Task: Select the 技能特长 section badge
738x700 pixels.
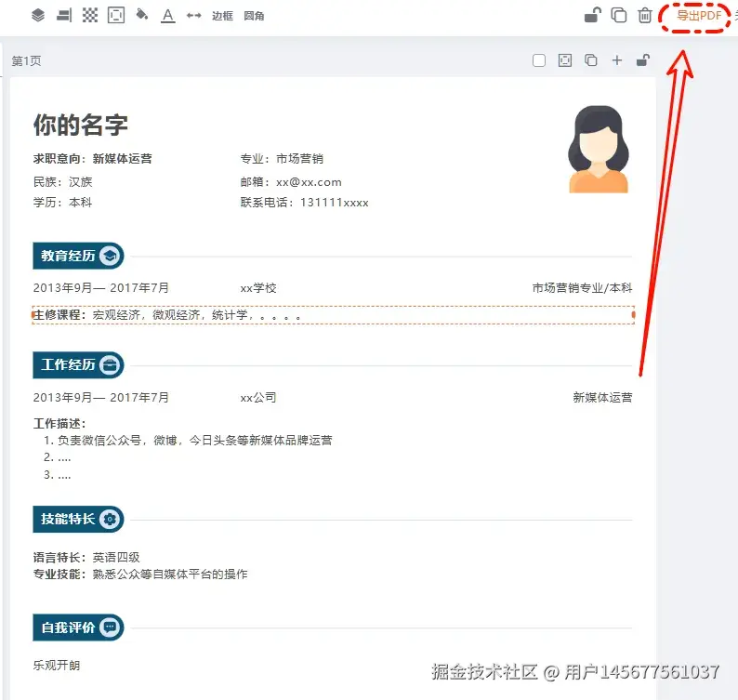Action: 79,520
